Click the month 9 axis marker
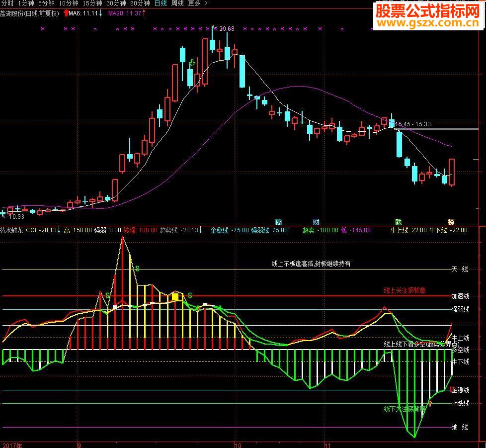Screen dimensions: 486x448 [x=80, y=445]
